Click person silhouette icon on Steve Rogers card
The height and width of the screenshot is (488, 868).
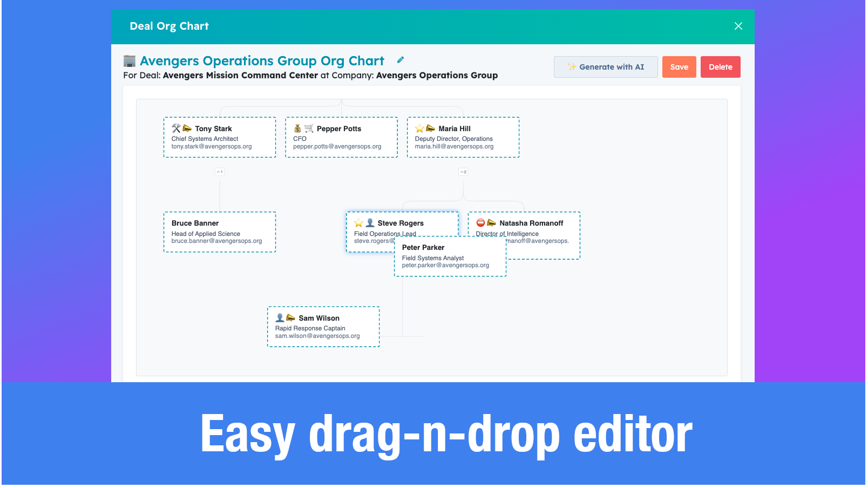pos(370,223)
